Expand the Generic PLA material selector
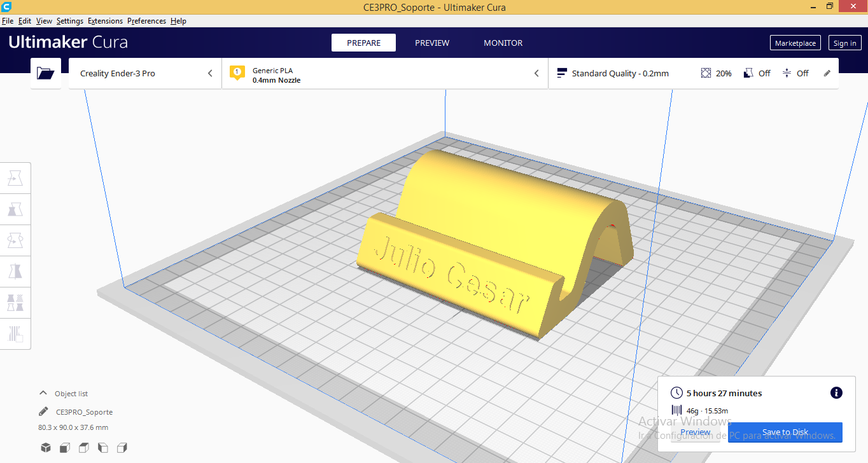This screenshot has height=463, width=868. click(x=385, y=73)
